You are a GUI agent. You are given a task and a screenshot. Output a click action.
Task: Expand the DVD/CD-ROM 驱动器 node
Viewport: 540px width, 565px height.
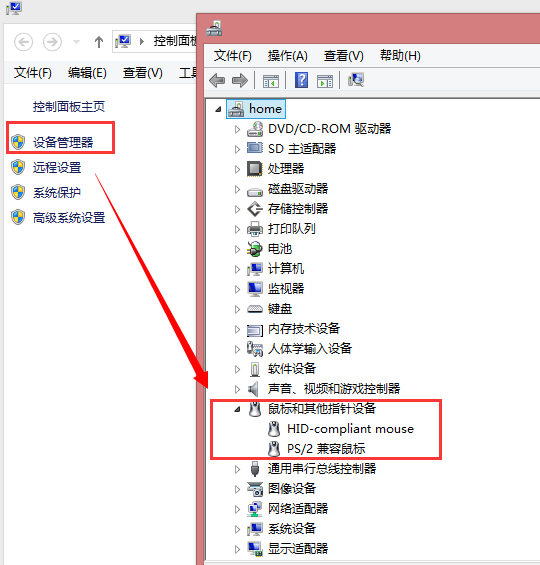coord(237,129)
